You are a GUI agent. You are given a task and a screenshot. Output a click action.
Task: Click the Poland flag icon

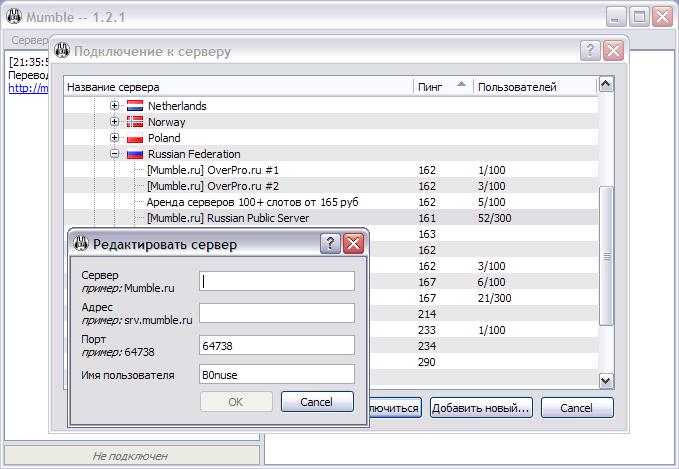(x=135, y=138)
